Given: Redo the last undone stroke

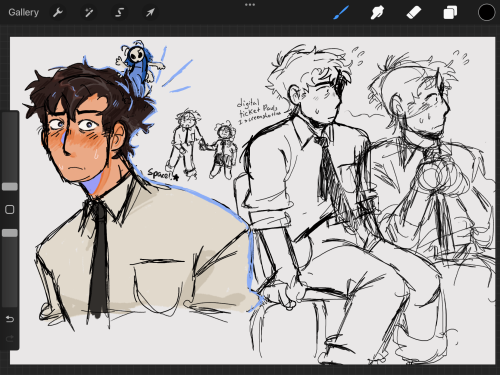Looking at the screenshot, I should click(10, 339).
